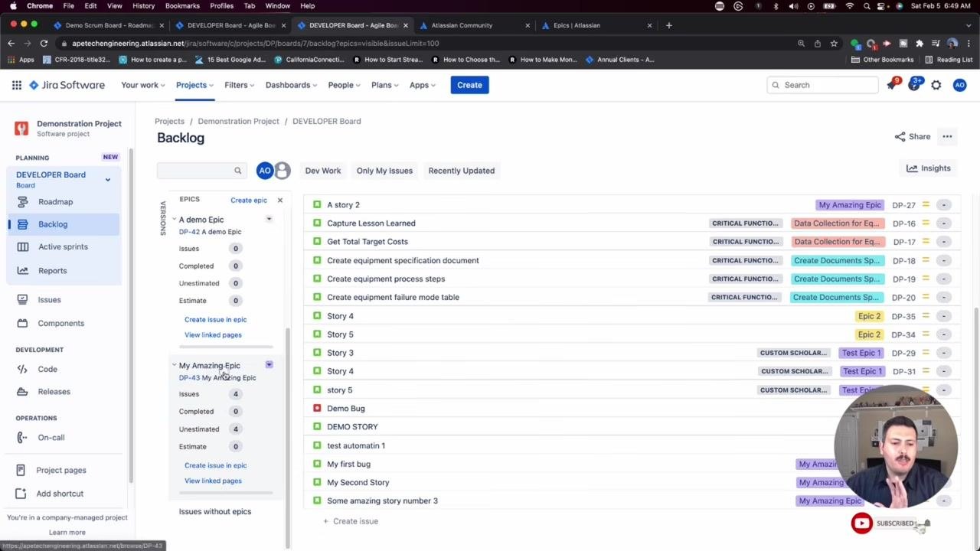The width and height of the screenshot is (980, 551).
Task: Open the notifications bell icon
Action: click(892, 85)
